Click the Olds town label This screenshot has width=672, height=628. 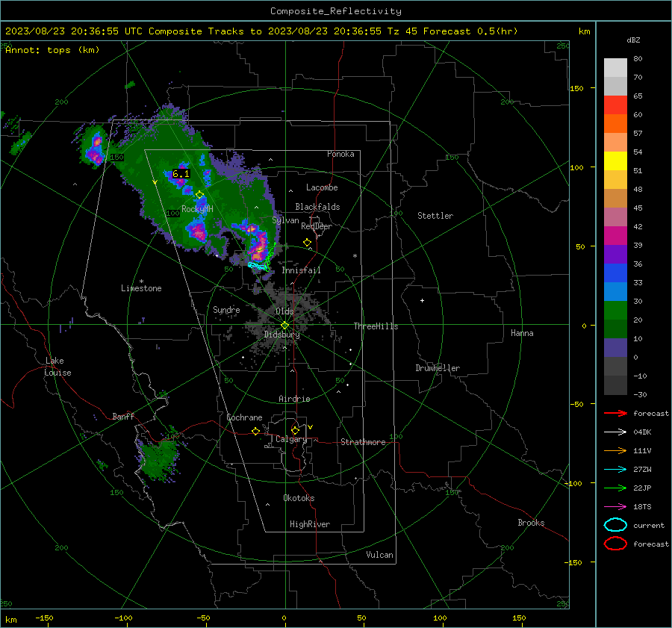pos(284,311)
